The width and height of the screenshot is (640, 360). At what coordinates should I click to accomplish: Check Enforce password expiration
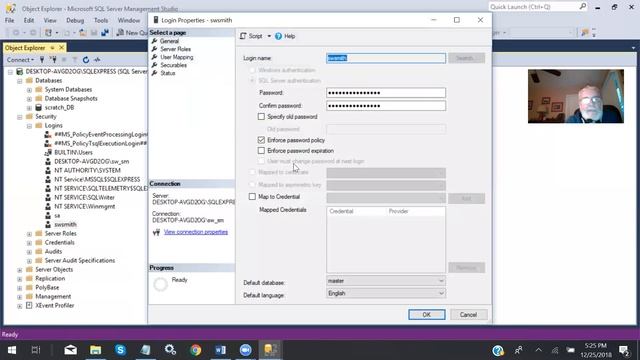[x=261, y=151]
